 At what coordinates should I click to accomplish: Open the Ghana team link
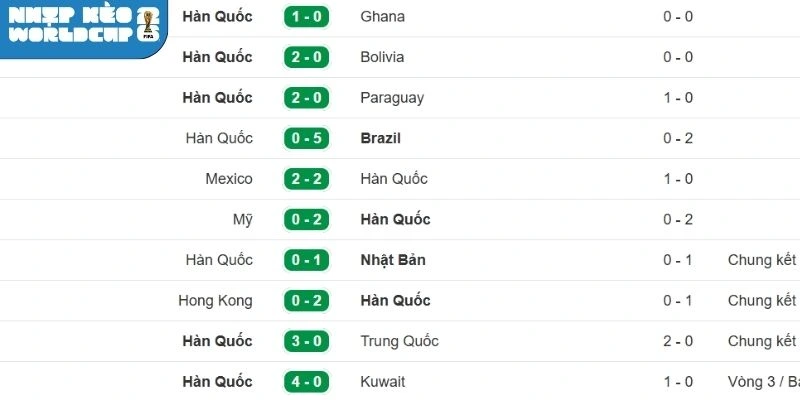pos(383,17)
